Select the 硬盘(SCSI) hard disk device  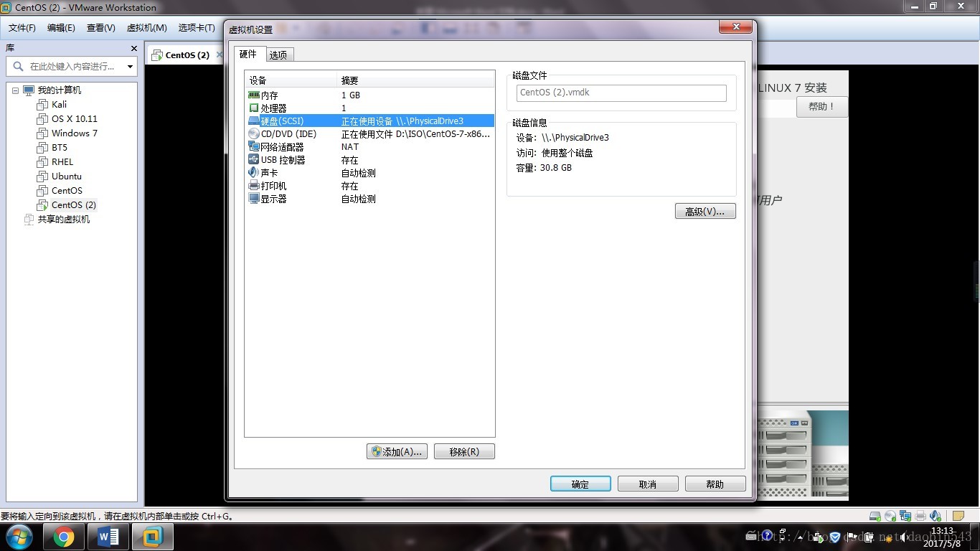click(370, 121)
